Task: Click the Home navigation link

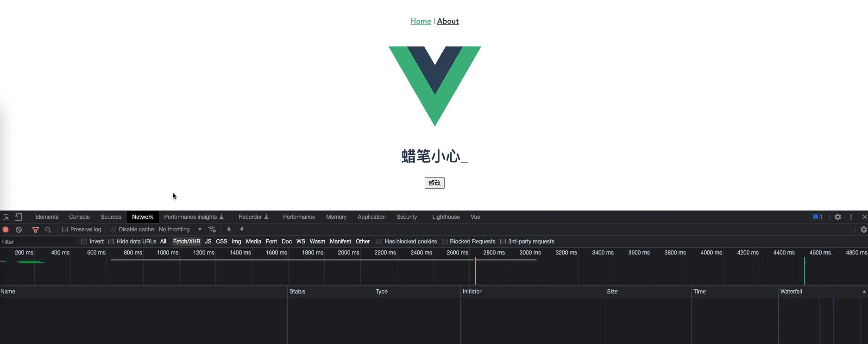Action: [421, 21]
